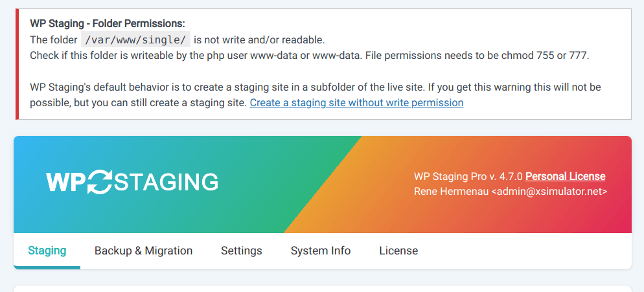Click the STAGING word in the logo
644x292 pixels.
click(x=166, y=182)
